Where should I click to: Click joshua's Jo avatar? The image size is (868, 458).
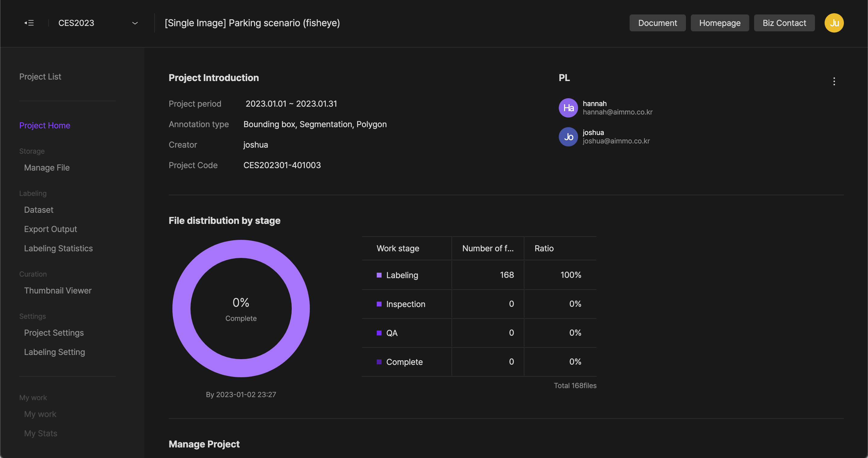(x=568, y=137)
